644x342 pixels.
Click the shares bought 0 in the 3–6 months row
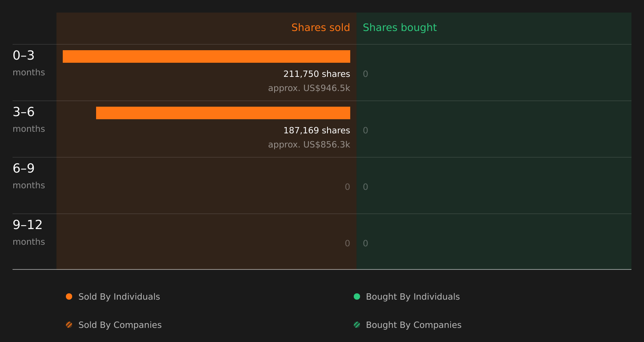pyautogui.click(x=366, y=131)
